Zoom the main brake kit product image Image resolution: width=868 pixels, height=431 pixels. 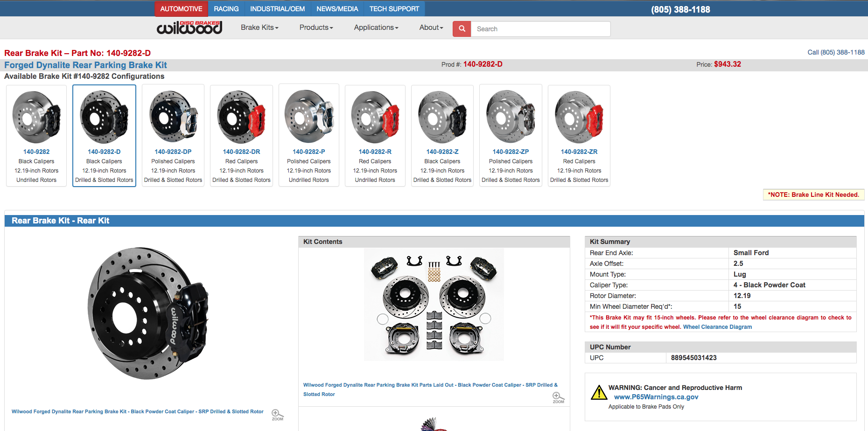pos(277,415)
